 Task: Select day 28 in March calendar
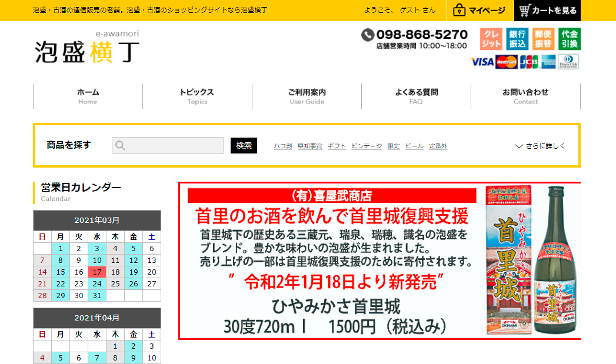[x=42, y=296]
